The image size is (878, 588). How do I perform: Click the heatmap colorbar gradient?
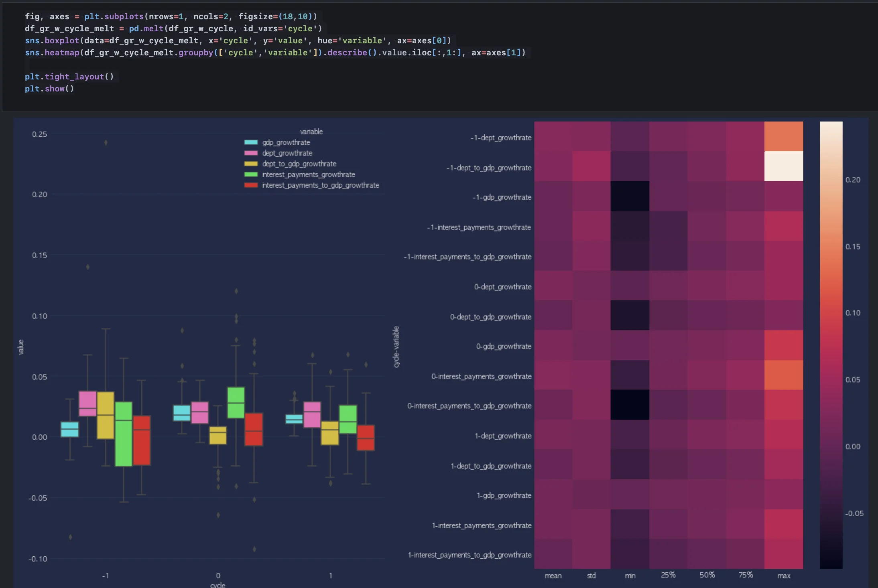831,345
